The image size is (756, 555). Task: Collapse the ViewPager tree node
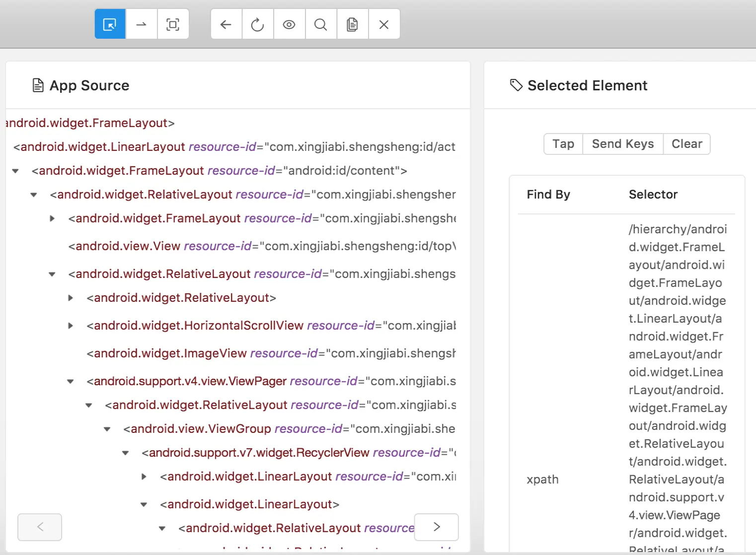pyautogui.click(x=71, y=381)
